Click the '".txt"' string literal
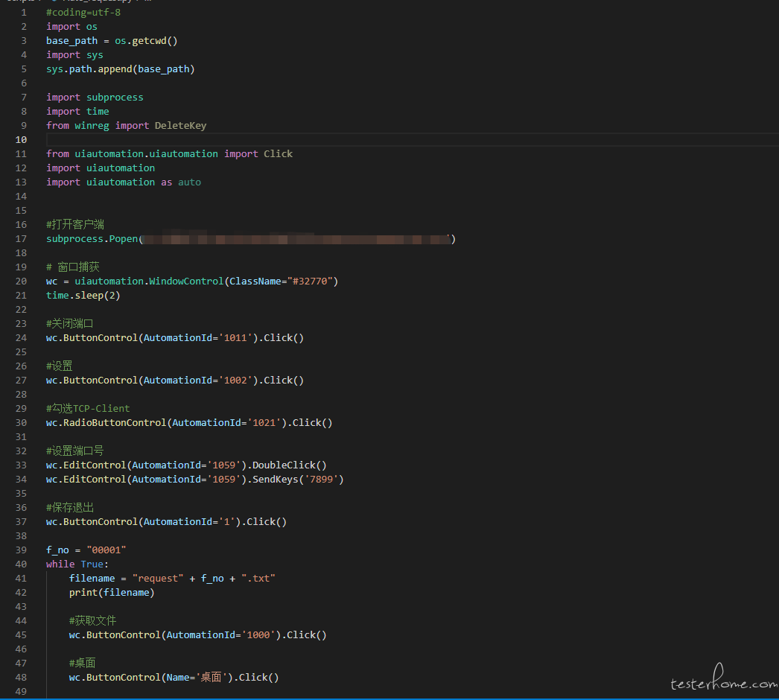This screenshot has height=700, width=779. [x=258, y=579]
